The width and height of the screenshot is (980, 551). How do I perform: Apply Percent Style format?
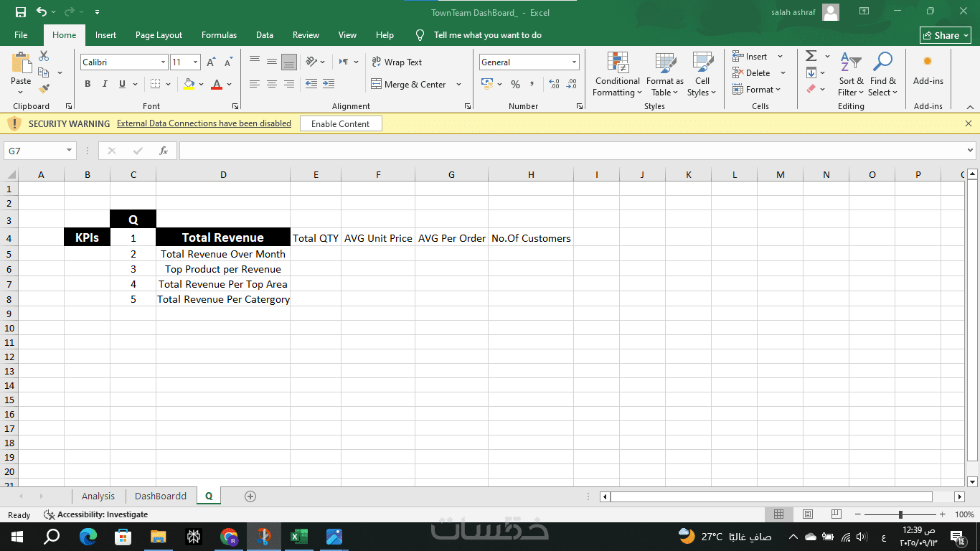click(x=515, y=84)
